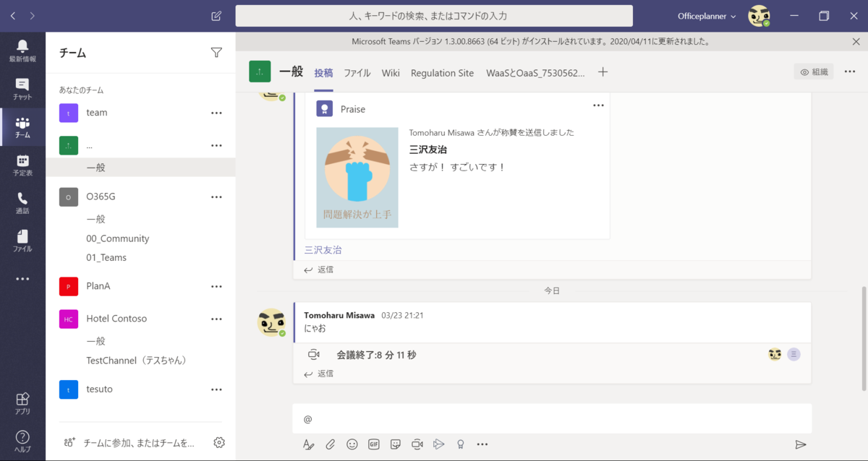Click the 三沢友治 mention link
Viewport: 868px width, 461px height.
tap(323, 250)
